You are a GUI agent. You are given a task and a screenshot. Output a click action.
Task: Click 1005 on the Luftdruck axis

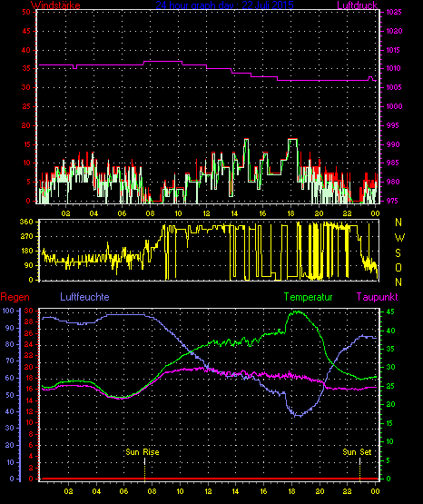[393, 87]
